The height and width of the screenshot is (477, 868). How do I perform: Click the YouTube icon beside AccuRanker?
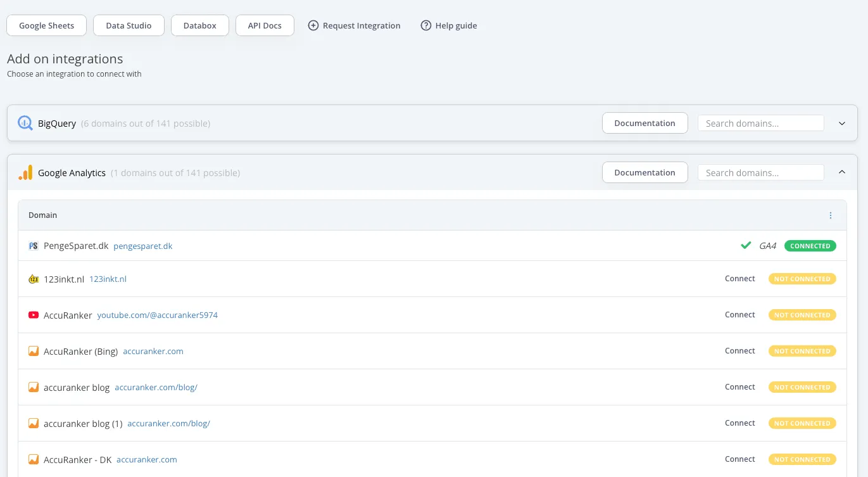click(x=33, y=314)
